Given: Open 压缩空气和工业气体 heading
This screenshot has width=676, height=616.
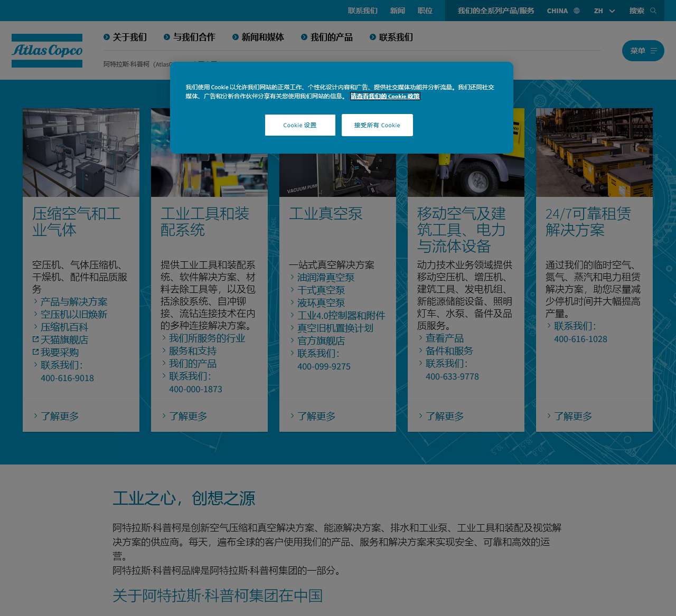Looking at the screenshot, I should 77,222.
